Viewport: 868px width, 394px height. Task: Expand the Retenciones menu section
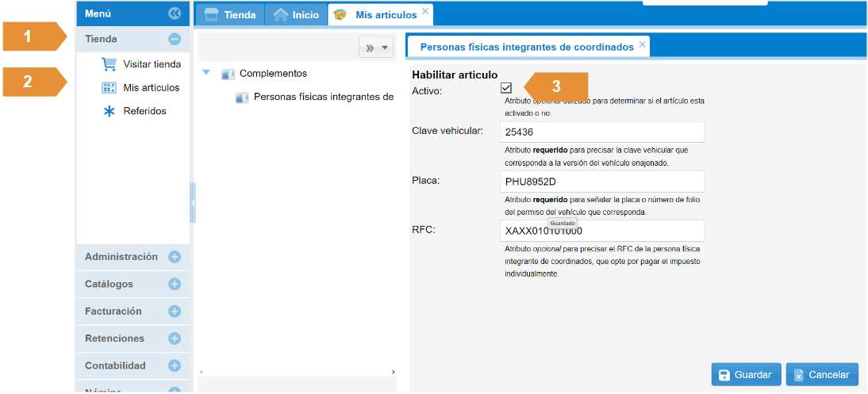pyautogui.click(x=175, y=339)
